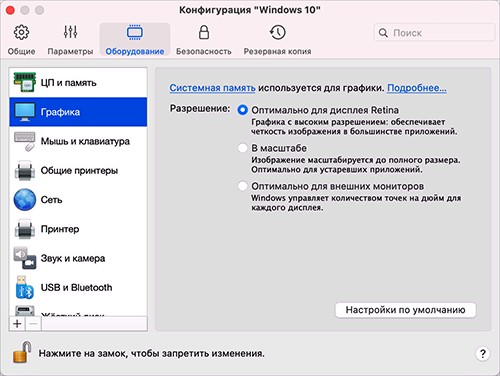
Task: Close the configuration window with red button
Action: click(10, 10)
